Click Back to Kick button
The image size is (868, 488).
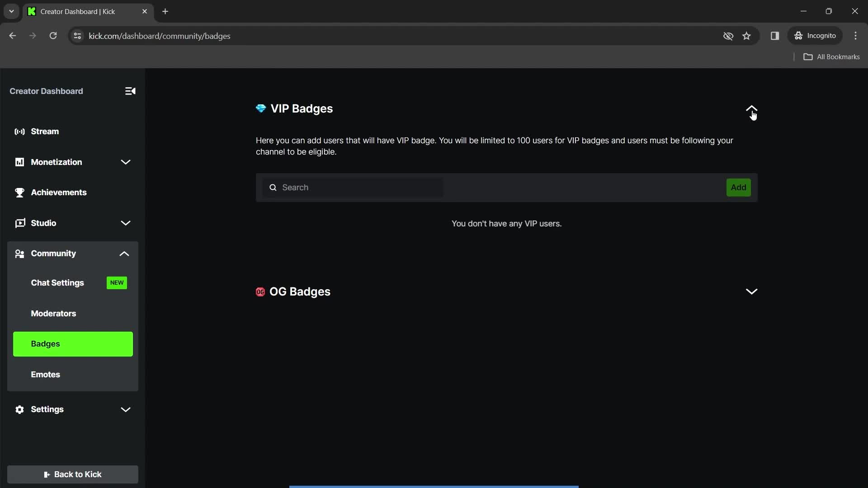(72, 474)
